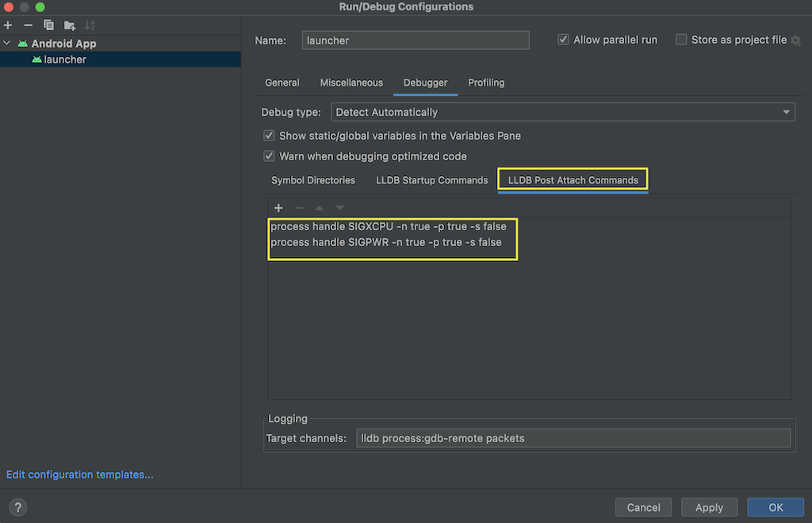812x523 pixels.
Task: Create a new configuration folder
Action: pyautogui.click(x=70, y=25)
